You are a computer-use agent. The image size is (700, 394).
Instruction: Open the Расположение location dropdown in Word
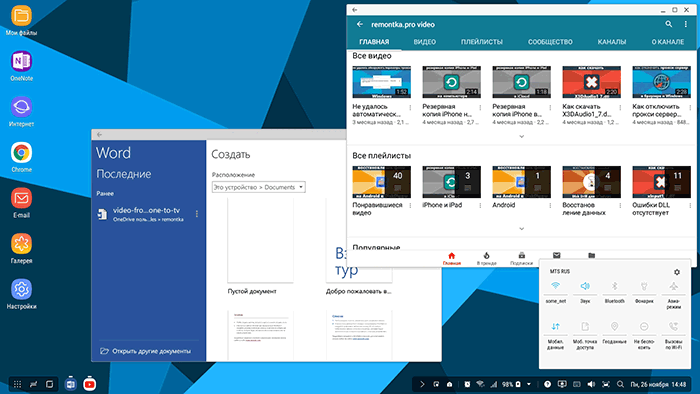coord(258,187)
